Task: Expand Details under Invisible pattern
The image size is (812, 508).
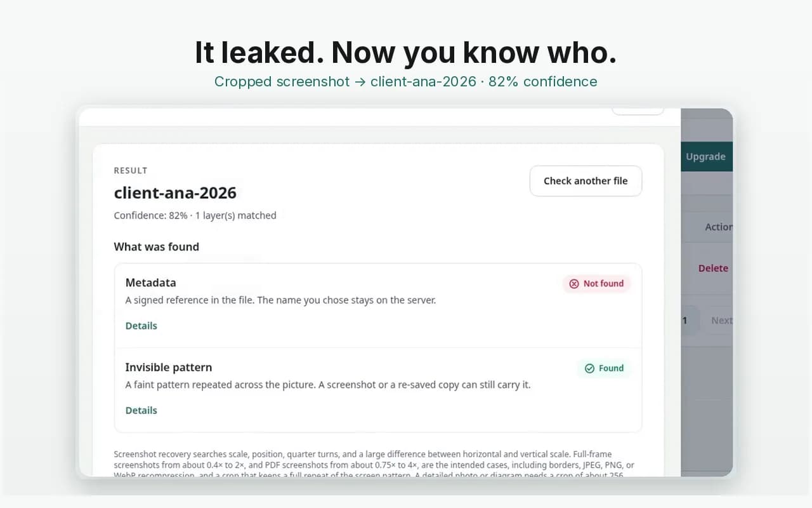Action: 141,410
